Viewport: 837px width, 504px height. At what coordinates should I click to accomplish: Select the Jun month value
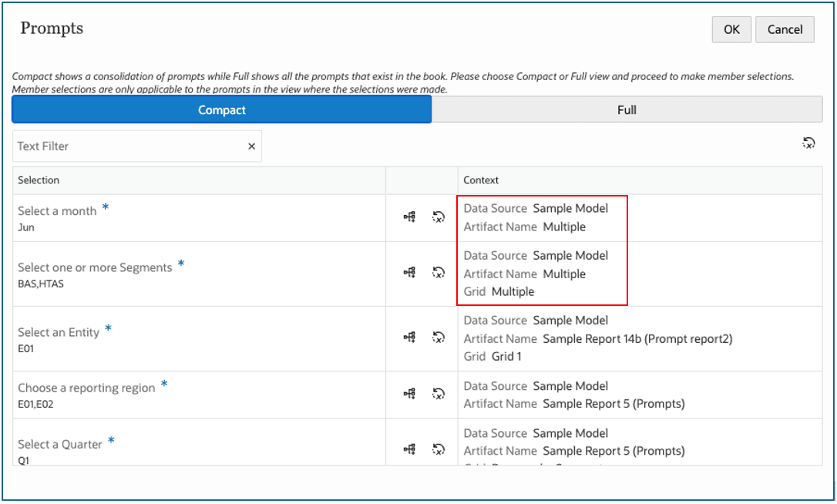tap(26, 227)
